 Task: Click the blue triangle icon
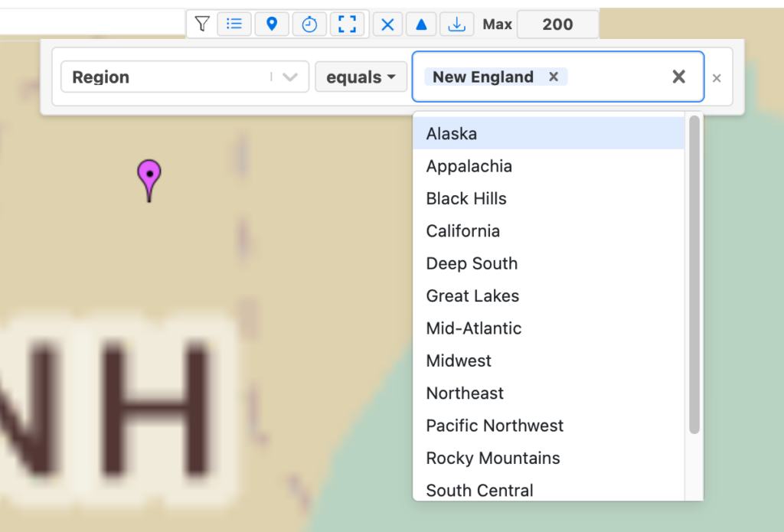(x=422, y=24)
